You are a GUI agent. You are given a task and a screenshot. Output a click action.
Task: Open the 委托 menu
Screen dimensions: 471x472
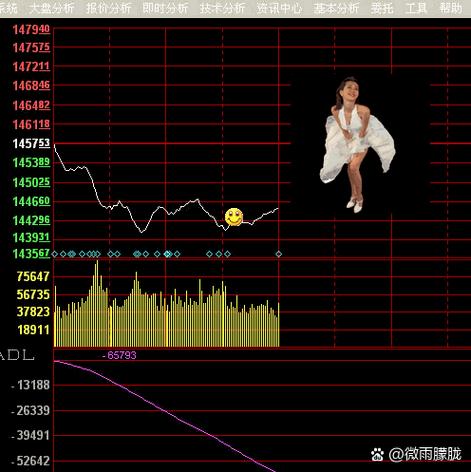382,8
